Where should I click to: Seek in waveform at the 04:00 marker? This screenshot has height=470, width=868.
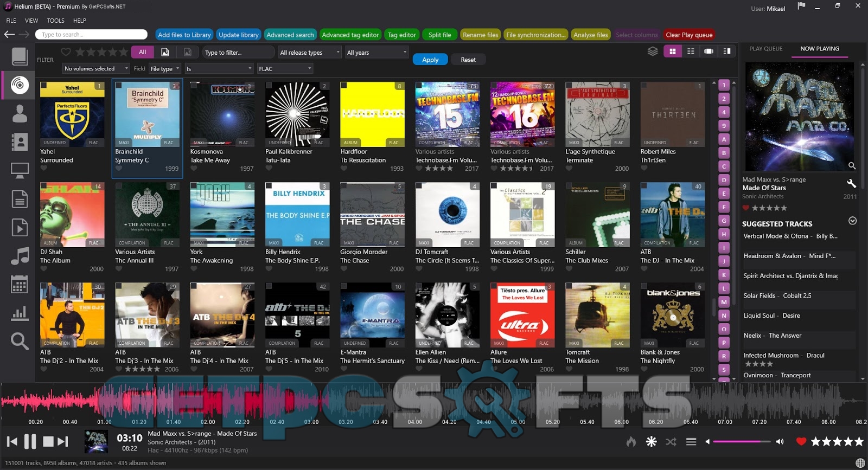click(x=414, y=422)
